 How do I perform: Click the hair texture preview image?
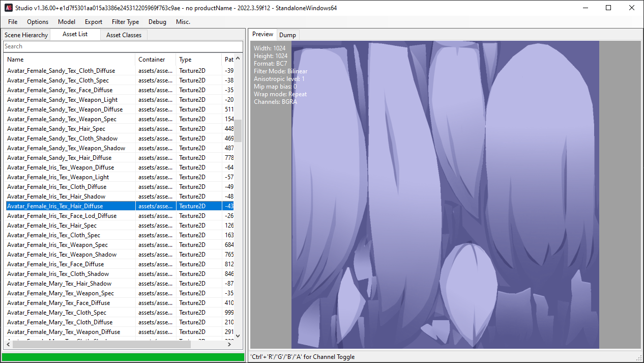(445, 194)
